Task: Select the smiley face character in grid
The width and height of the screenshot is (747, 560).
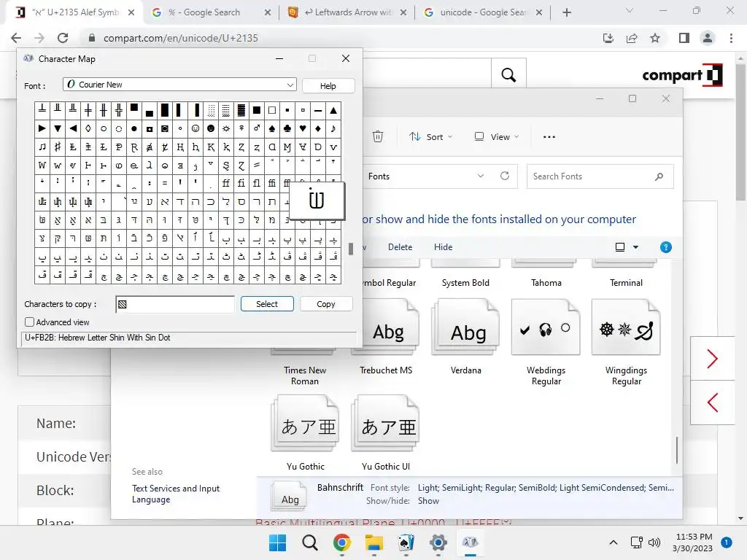Action: [196, 128]
